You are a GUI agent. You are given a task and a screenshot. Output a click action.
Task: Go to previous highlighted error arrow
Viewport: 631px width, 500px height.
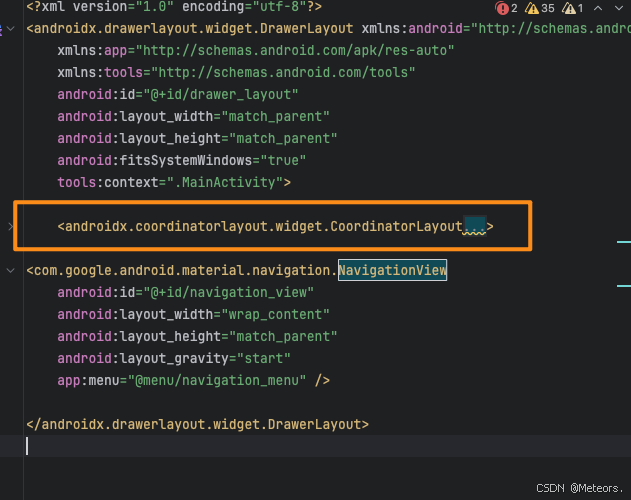(598, 8)
